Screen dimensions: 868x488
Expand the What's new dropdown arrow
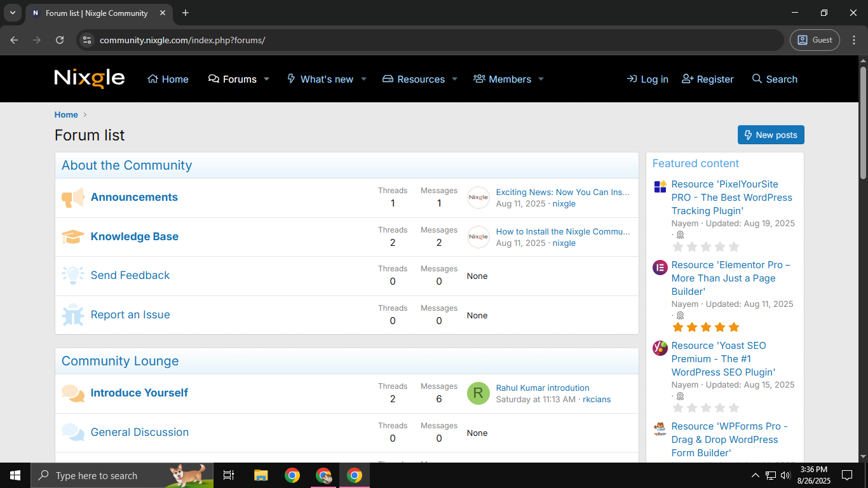[x=363, y=79]
